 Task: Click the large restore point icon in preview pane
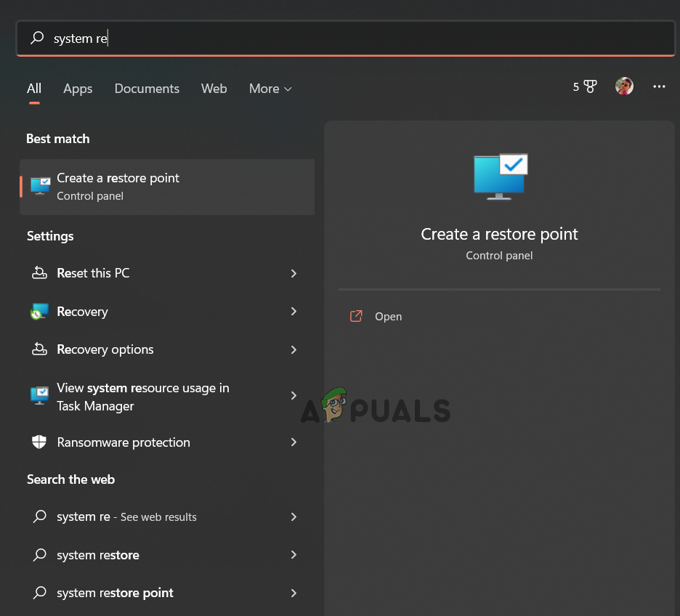tap(501, 177)
